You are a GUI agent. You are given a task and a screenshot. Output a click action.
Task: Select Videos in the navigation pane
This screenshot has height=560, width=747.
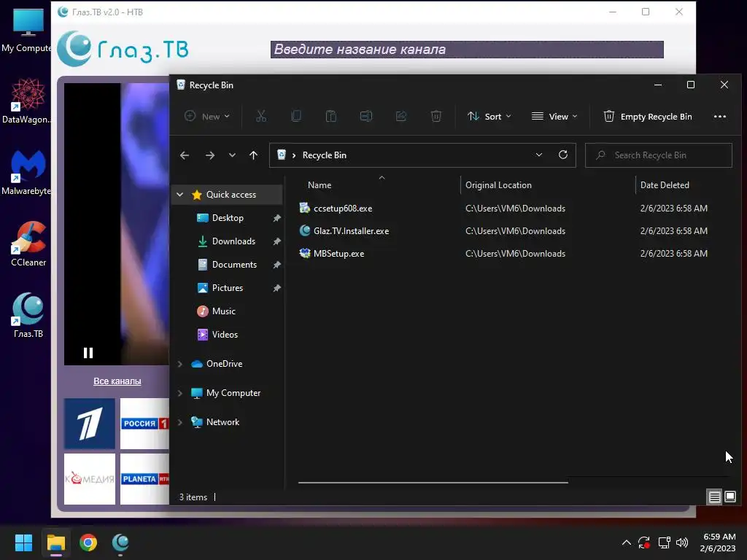[225, 334]
